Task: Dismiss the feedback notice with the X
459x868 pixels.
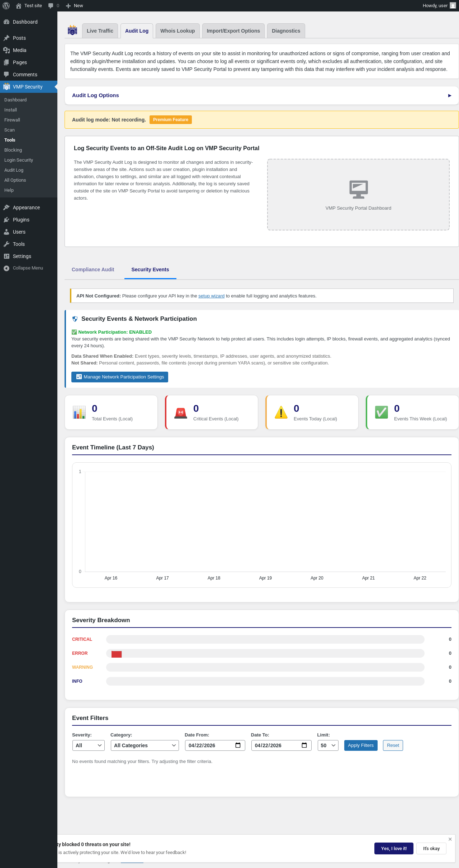Action: click(x=450, y=839)
